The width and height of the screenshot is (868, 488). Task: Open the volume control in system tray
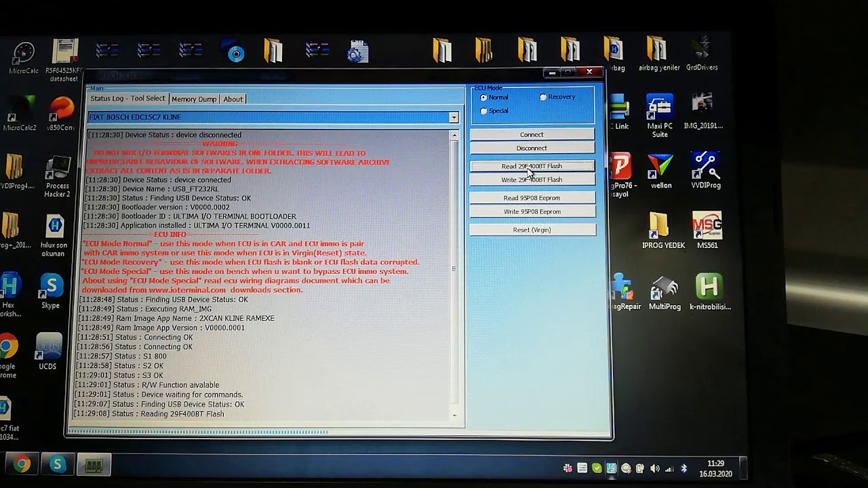[655, 468]
